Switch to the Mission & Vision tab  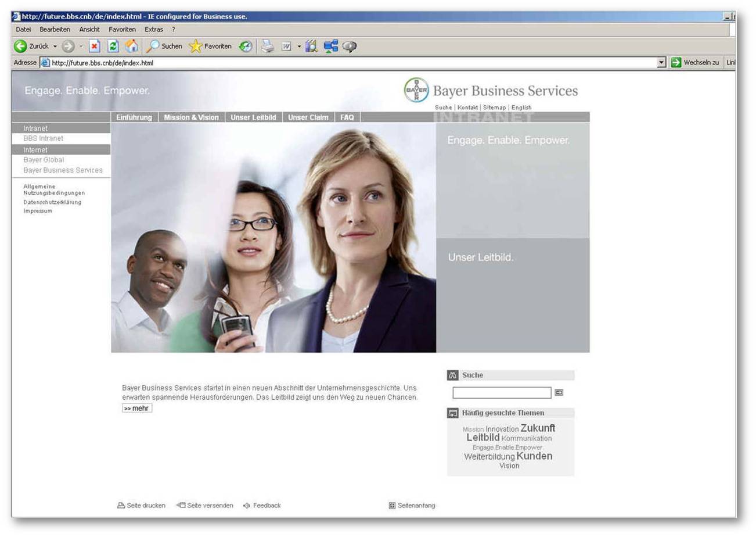point(191,117)
